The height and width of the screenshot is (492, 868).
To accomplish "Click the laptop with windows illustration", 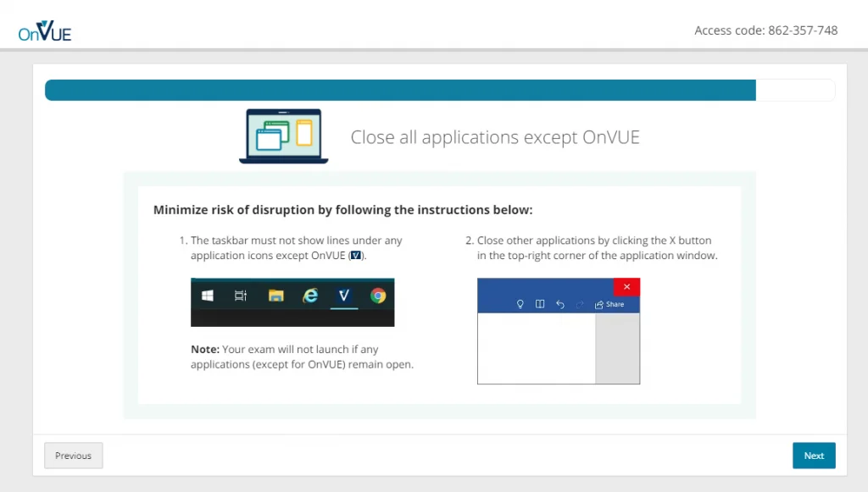I will [283, 136].
